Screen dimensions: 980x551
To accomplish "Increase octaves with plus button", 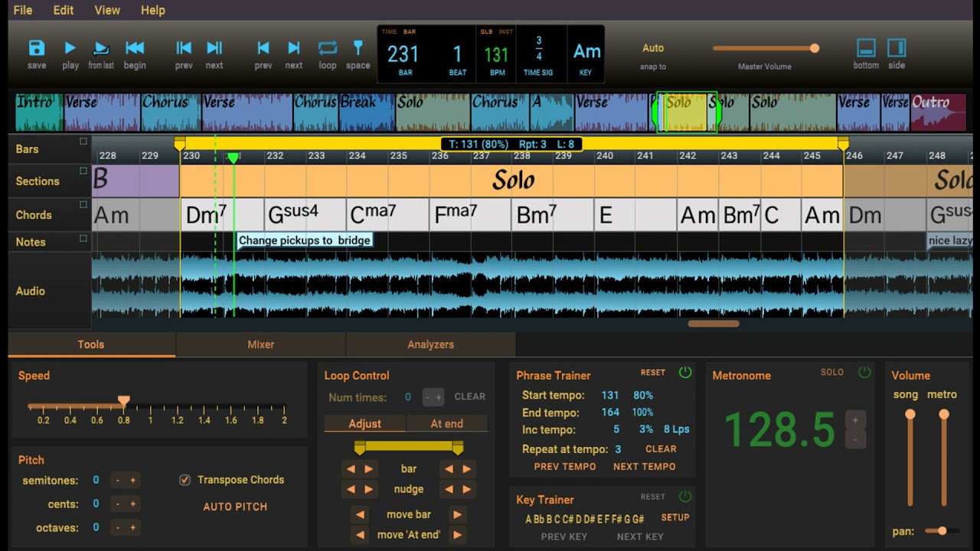I will 132,527.
